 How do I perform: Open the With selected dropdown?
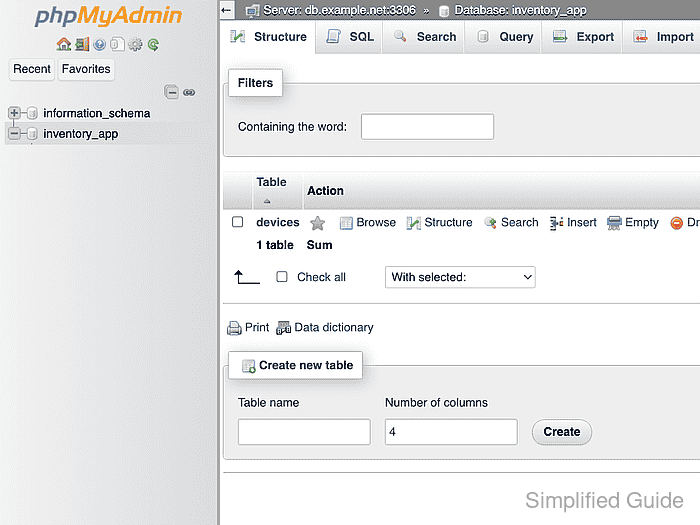[x=460, y=277]
